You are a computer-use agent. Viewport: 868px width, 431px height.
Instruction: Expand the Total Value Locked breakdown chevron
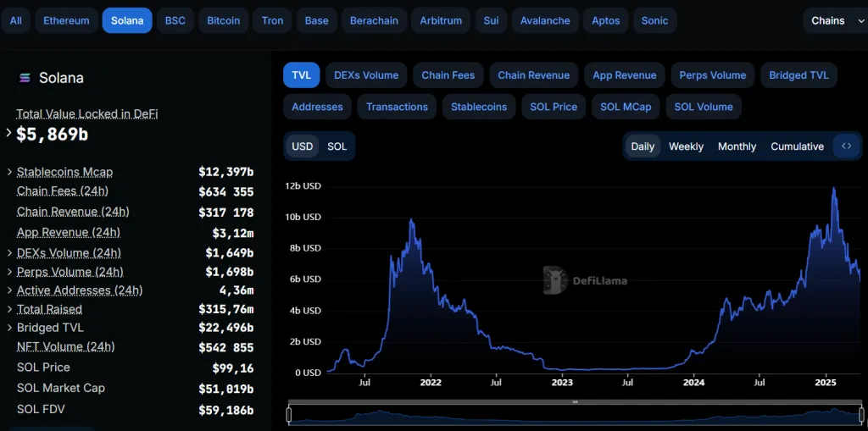(9, 133)
